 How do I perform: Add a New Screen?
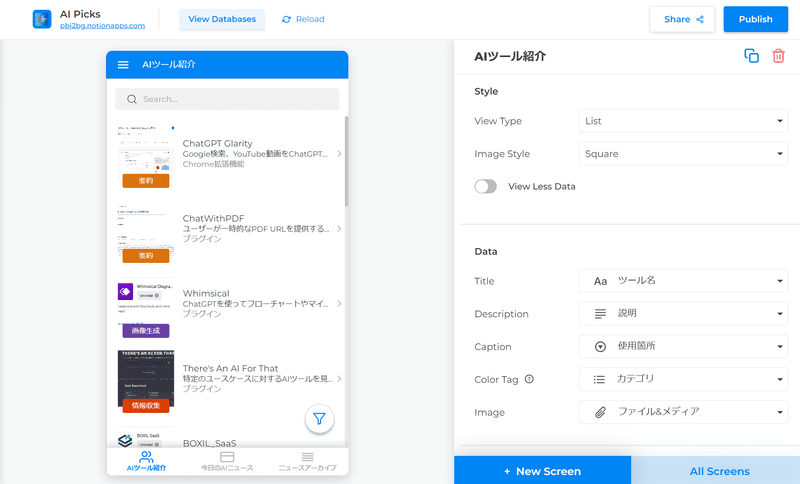pyautogui.click(x=542, y=470)
